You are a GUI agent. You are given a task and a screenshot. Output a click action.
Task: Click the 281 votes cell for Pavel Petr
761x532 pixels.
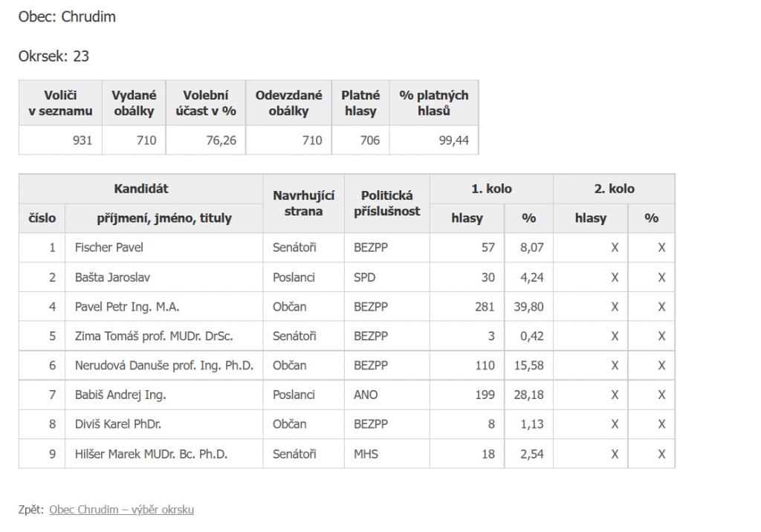467,307
